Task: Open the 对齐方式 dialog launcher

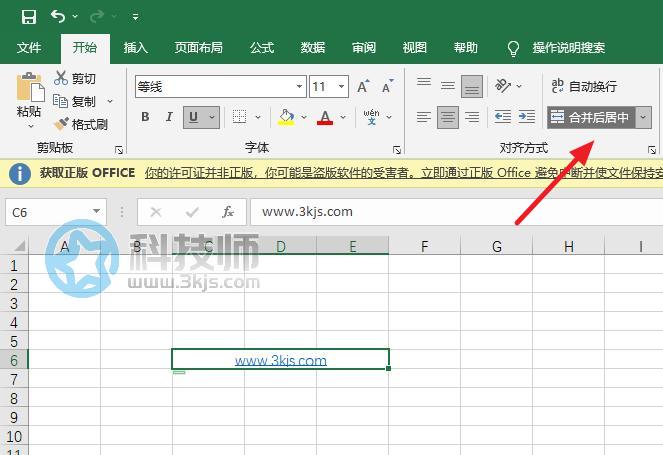Action: 652,150
